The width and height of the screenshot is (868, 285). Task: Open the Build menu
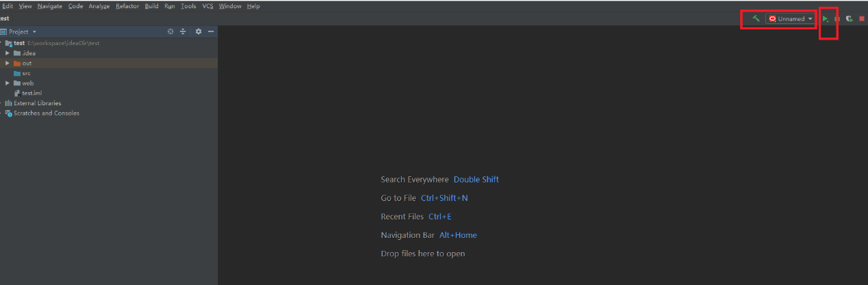tap(151, 6)
